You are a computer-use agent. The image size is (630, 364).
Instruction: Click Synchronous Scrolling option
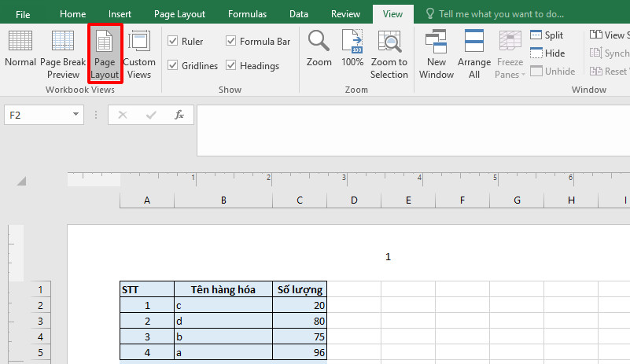coord(609,53)
